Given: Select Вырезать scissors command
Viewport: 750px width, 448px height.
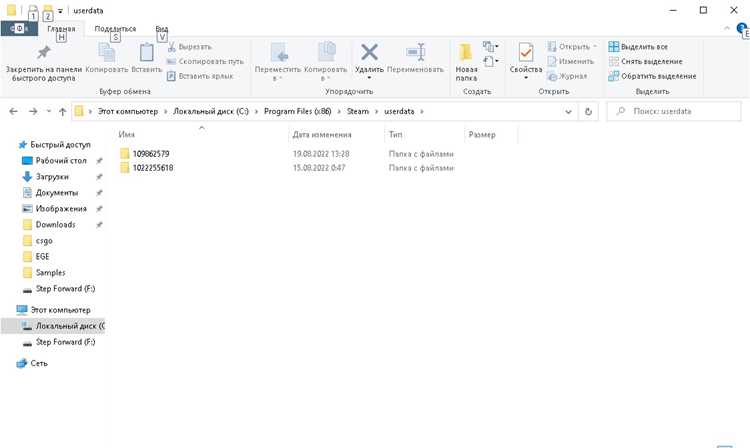Looking at the screenshot, I should point(190,47).
